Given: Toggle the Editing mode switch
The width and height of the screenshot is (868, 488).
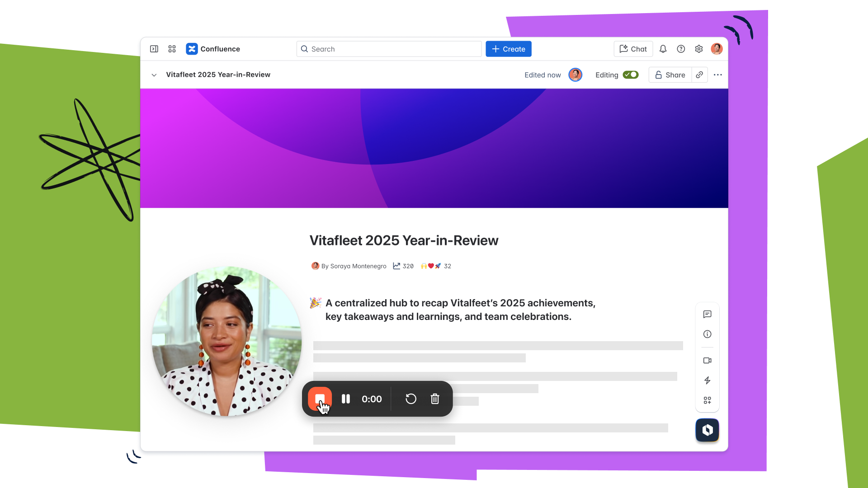Looking at the screenshot, I should 631,75.
